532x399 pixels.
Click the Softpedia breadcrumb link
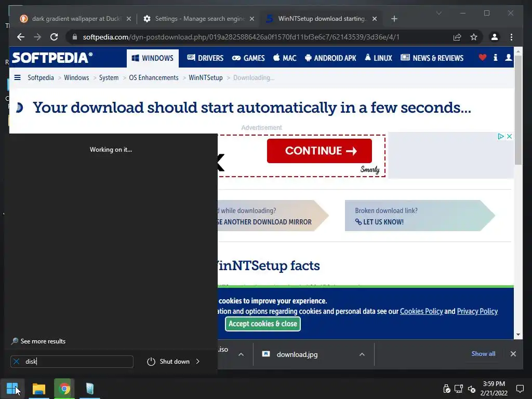click(x=41, y=78)
